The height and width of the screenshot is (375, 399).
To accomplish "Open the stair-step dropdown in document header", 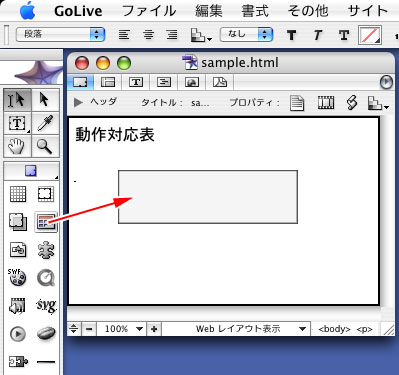I will tap(378, 103).
